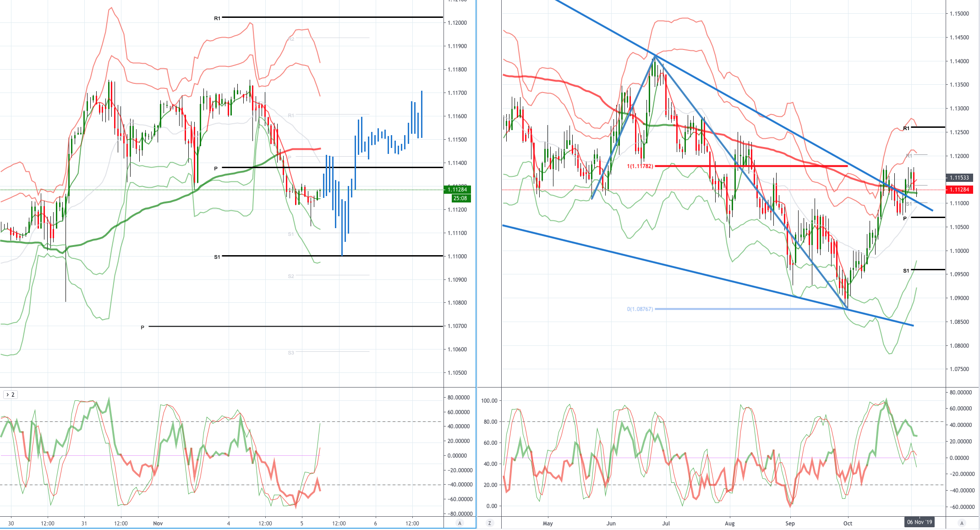The height and width of the screenshot is (530, 980).
Task: Select the 1(1.11782) Fibonacci level label
Action: point(640,166)
